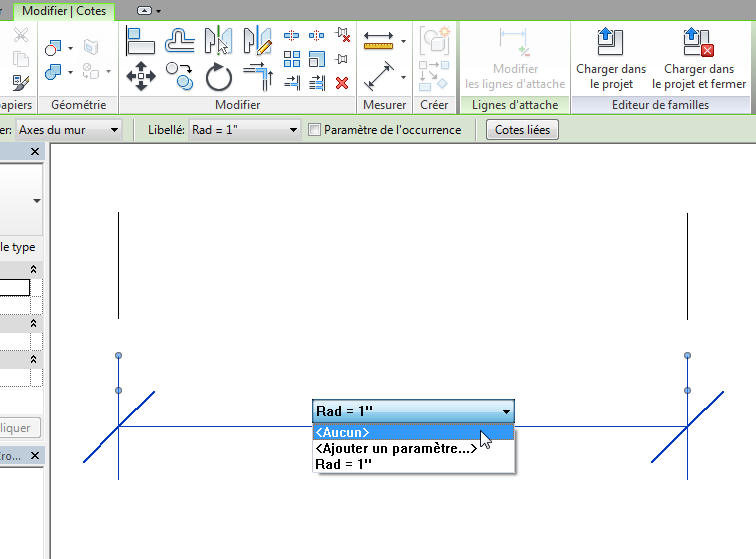
Task: Choose <Ajouter un paramètre...> option
Action: coord(413,448)
